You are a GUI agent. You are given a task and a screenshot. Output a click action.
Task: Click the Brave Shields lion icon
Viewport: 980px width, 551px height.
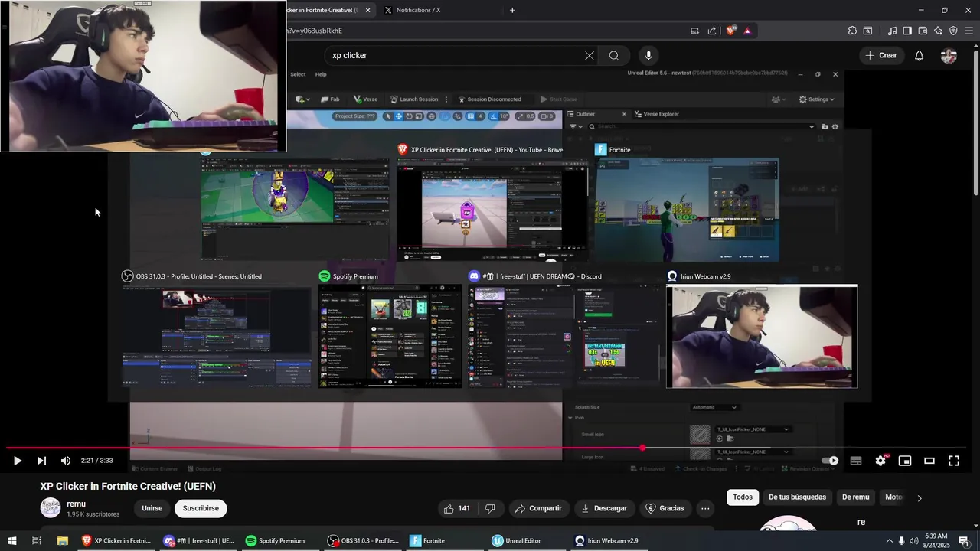point(731,31)
